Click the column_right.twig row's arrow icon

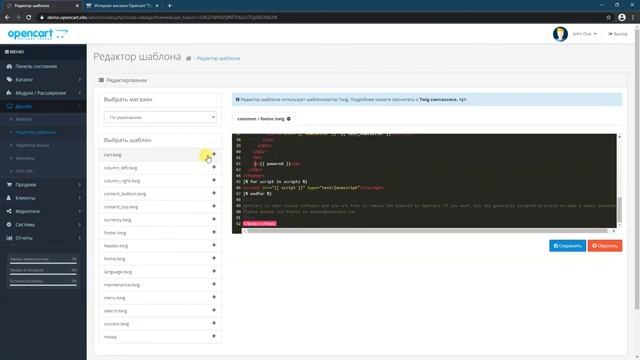click(214, 180)
